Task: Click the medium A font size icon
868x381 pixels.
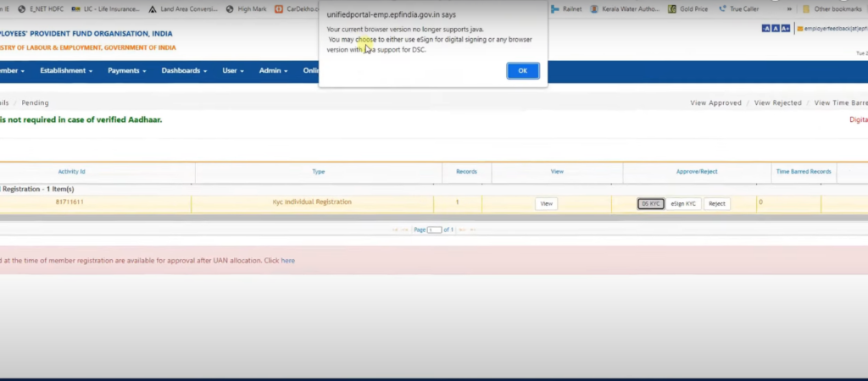Action: (776, 28)
